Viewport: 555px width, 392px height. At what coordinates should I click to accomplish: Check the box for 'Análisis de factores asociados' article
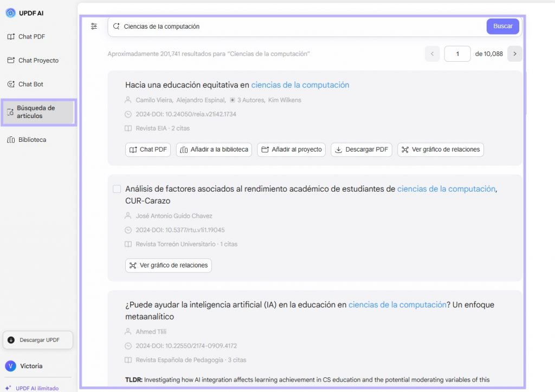(117, 189)
